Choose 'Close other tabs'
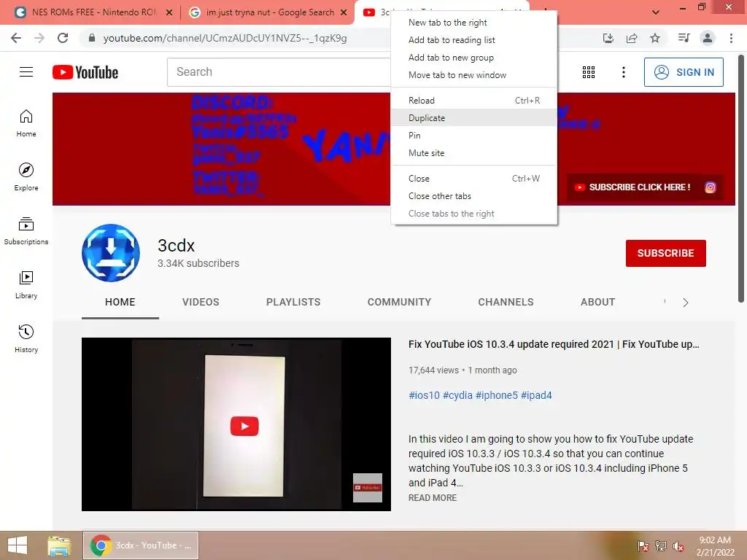The image size is (747, 560). pos(474,196)
